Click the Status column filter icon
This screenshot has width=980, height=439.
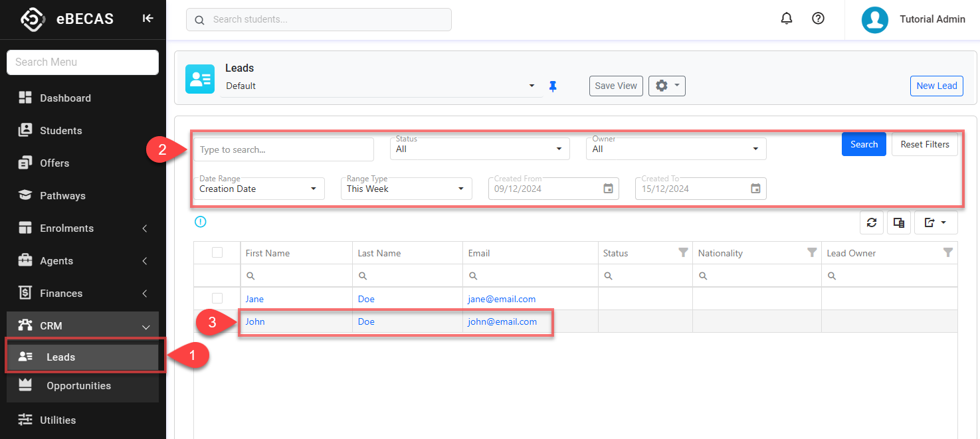coord(682,253)
